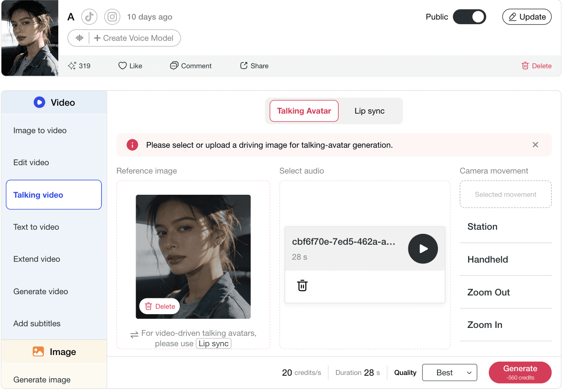This screenshot has width=564, height=392.
Task: Delete the reference image
Action: 160,307
